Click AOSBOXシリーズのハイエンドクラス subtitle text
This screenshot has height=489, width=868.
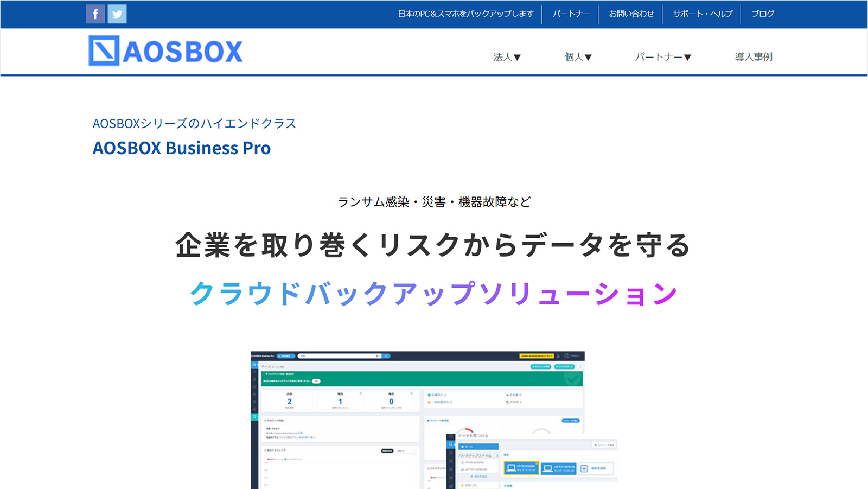(194, 124)
